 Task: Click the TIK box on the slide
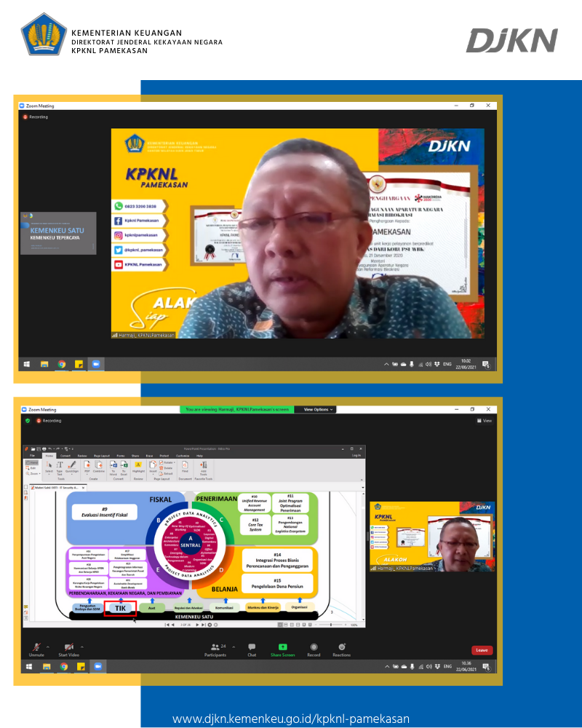(120, 608)
